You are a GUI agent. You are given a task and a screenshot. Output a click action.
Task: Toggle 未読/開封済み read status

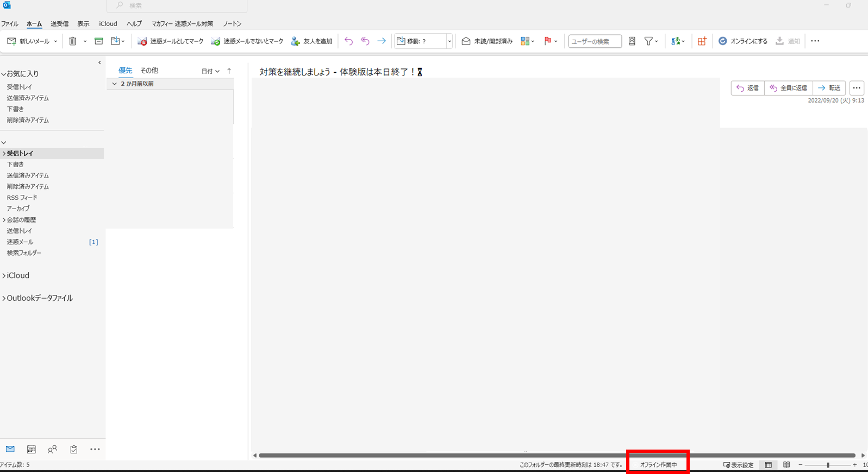click(487, 41)
